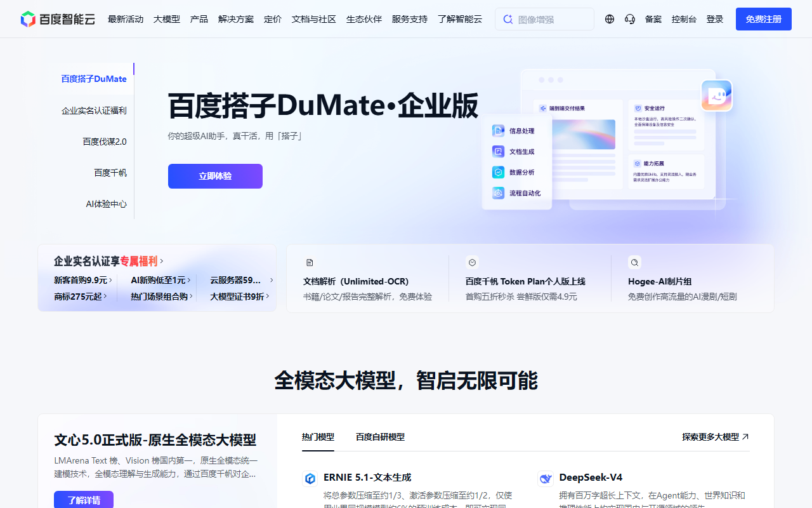Open the 控制台 link

[684, 19]
